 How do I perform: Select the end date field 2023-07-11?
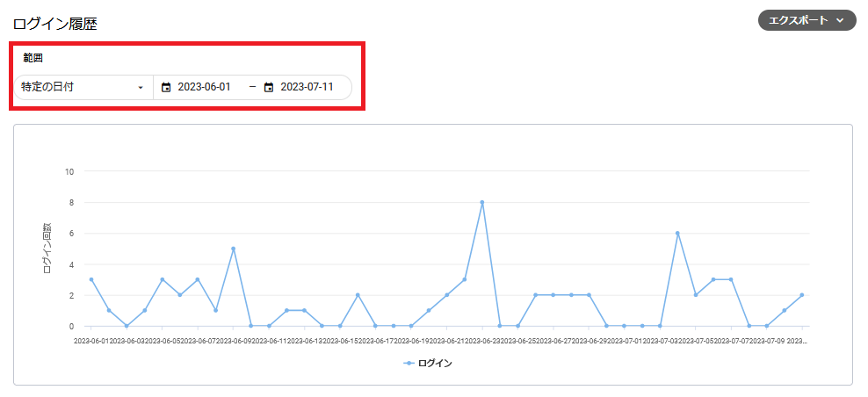click(307, 87)
